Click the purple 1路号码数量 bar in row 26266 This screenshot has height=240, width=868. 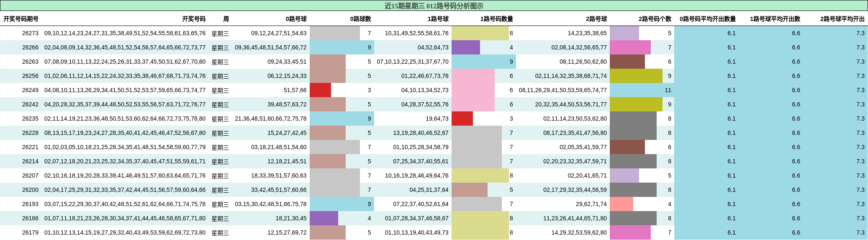tap(466, 47)
